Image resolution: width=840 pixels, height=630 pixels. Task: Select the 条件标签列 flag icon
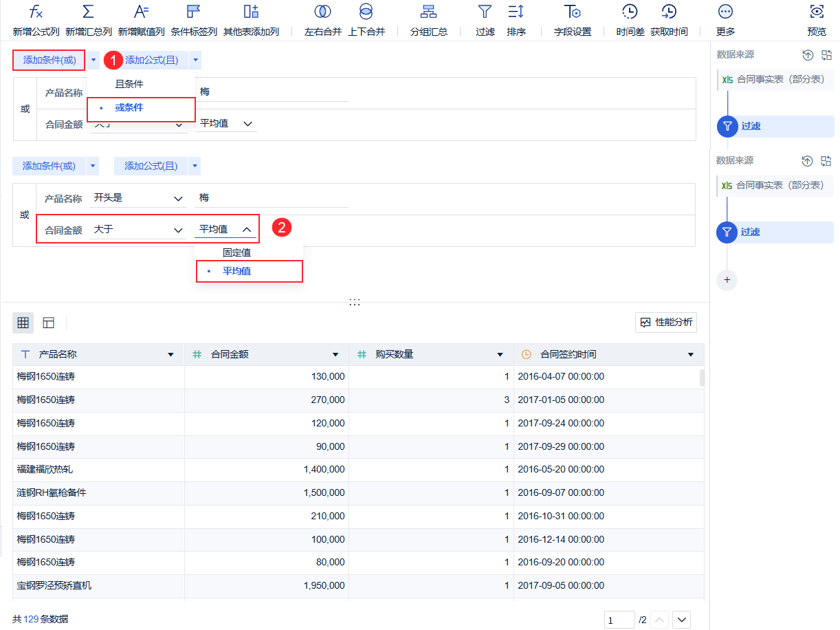[x=194, y=12]
